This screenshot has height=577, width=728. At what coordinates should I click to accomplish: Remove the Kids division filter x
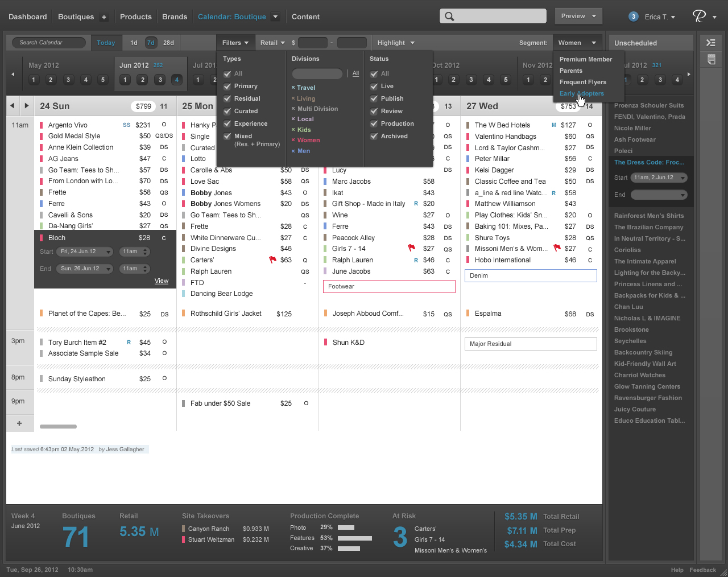[293, 130]
